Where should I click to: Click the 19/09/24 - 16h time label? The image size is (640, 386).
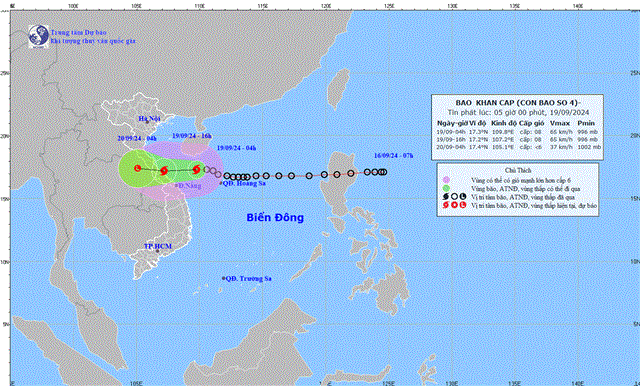coord(191,135)
